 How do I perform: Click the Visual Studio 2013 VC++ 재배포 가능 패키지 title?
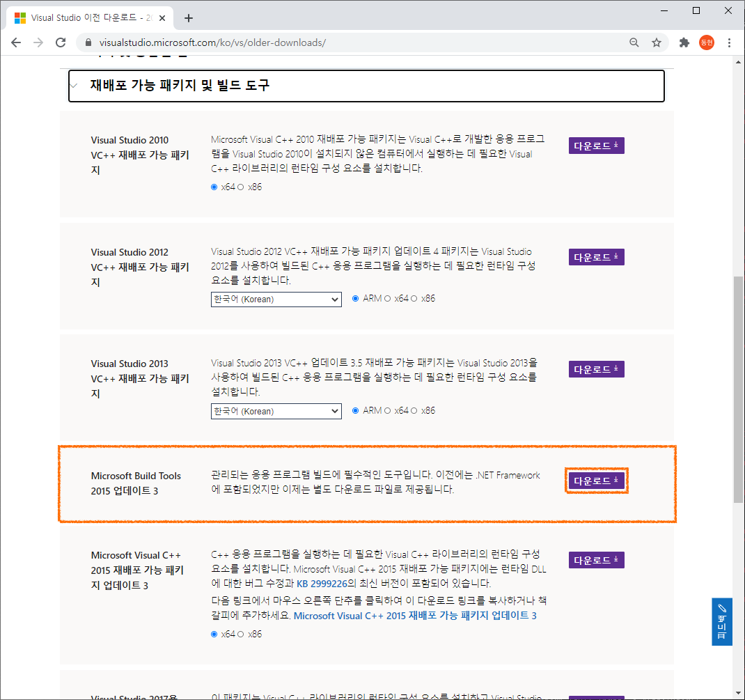(140, 379)
